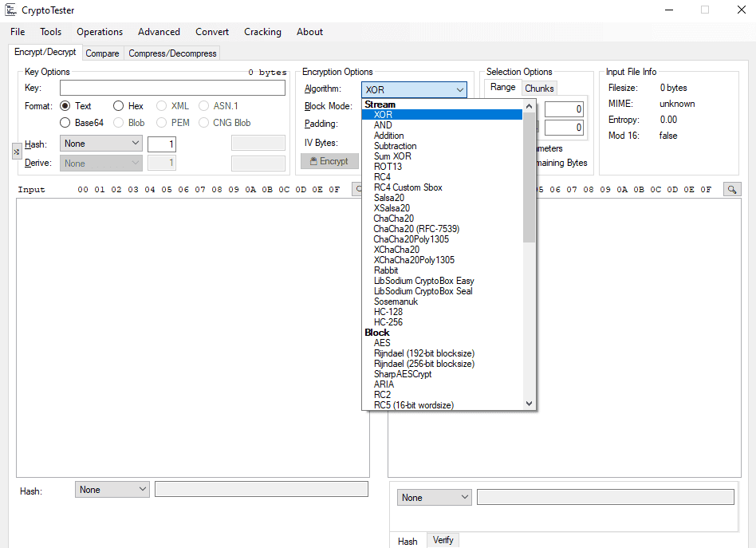The width and height of the screenshot is (756, 548).
Task: Open the input Hash dropdown at bottom left
Action: (112, 490)
